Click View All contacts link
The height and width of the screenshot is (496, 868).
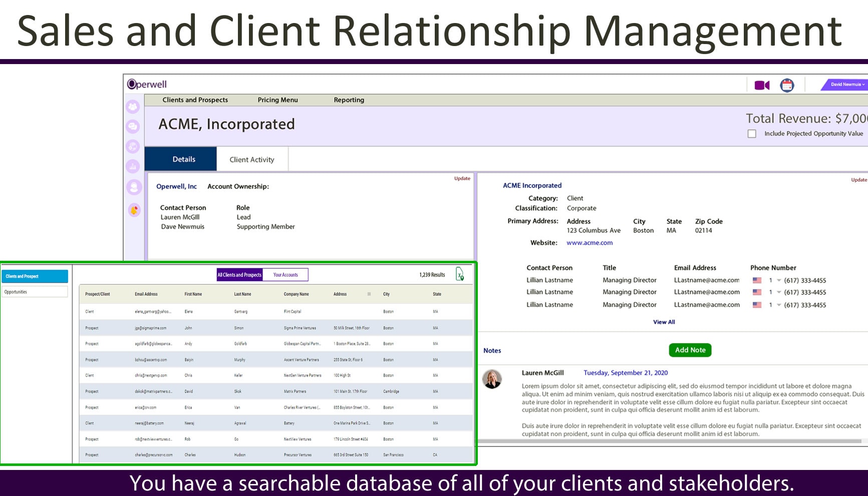click(x=664, y=322)
